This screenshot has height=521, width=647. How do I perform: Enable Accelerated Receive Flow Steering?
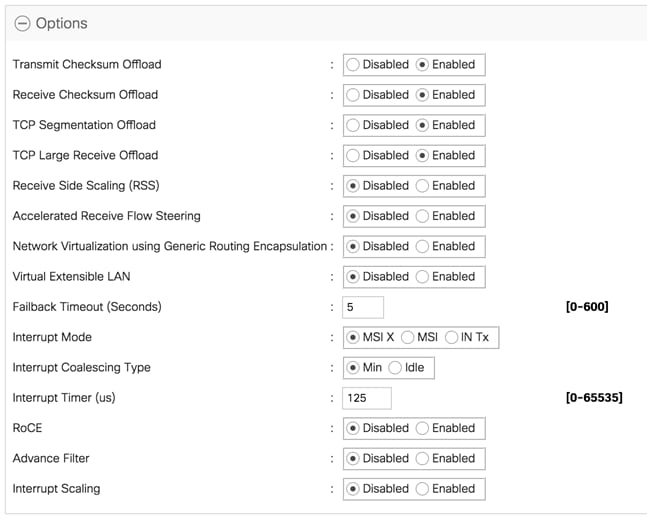pyautogui.click(x=422, y=216)
